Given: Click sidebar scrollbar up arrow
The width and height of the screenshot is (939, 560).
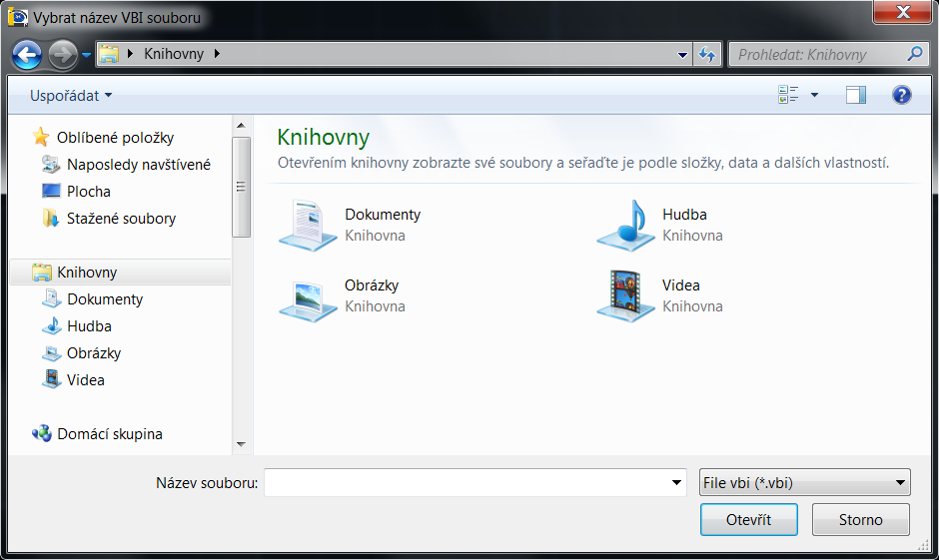Looking at the screenshot, I should tap(242, 126).
